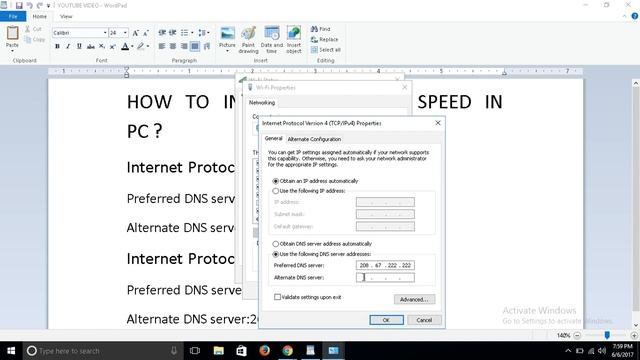Grow font size
Viewport: 640px width, 360px height.
(136, 33)
